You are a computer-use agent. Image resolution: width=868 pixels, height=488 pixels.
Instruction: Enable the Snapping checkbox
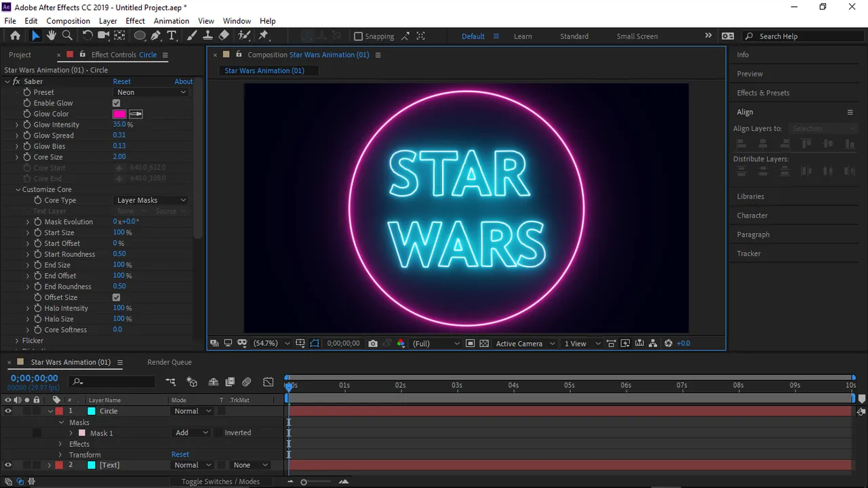[359, 37]
